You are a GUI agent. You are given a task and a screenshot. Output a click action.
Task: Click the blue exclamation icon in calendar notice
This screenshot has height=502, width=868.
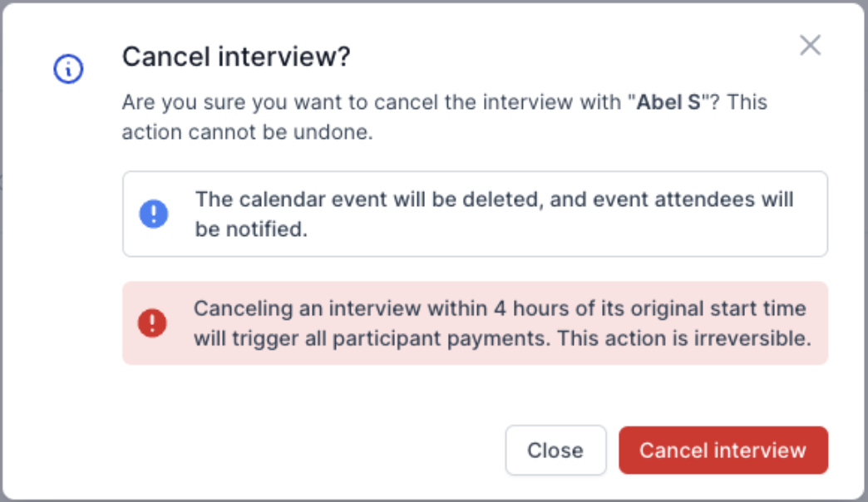[153, 214]
